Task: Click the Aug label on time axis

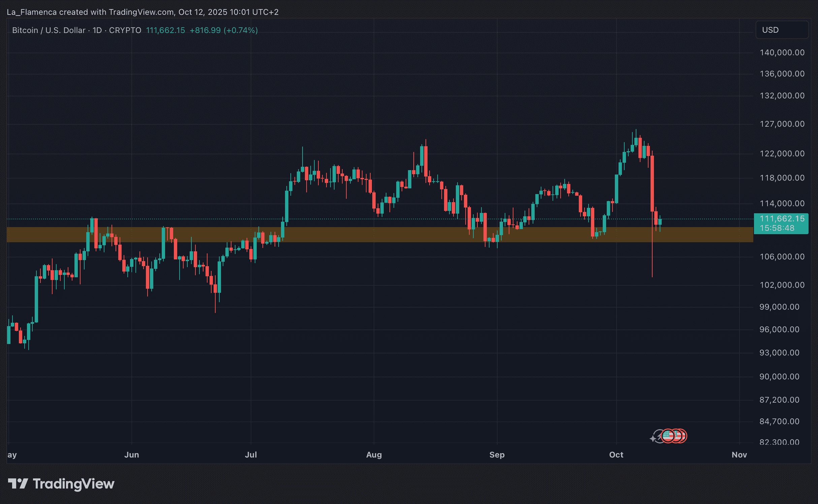Action: tap(374, 455)
